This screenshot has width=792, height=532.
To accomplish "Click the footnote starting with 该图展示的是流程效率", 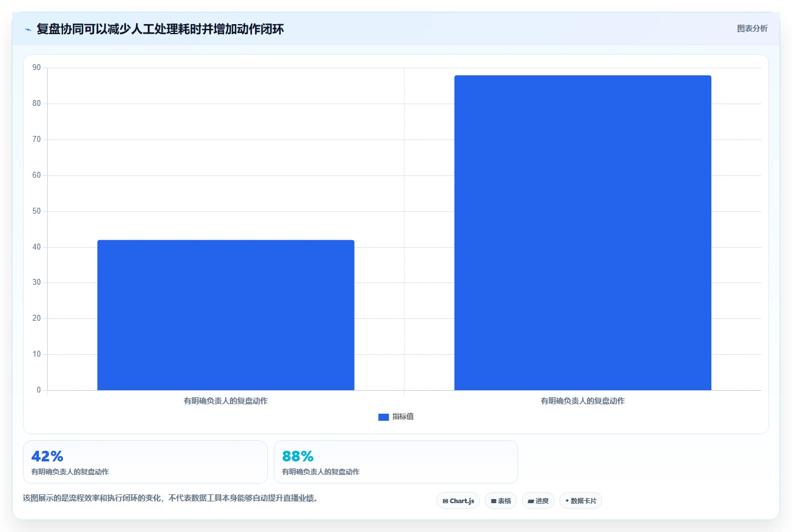I will (x=170, y=498).
